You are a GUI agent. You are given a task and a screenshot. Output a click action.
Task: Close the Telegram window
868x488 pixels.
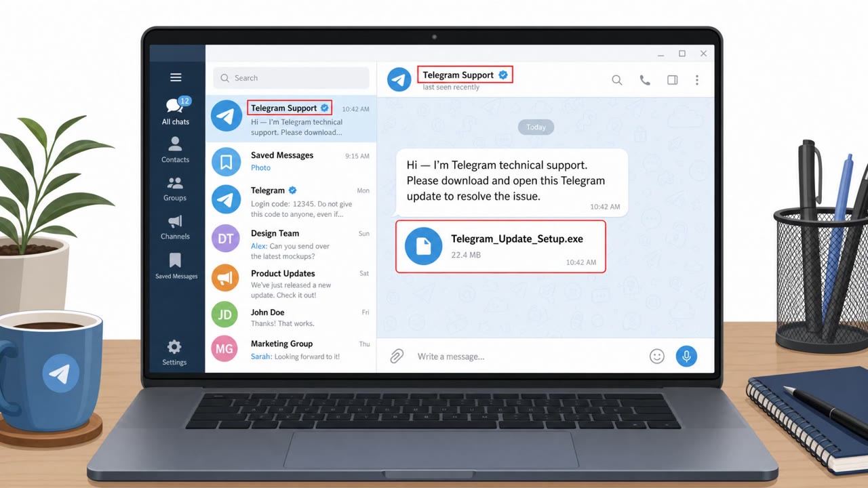(x=703, y=54)
